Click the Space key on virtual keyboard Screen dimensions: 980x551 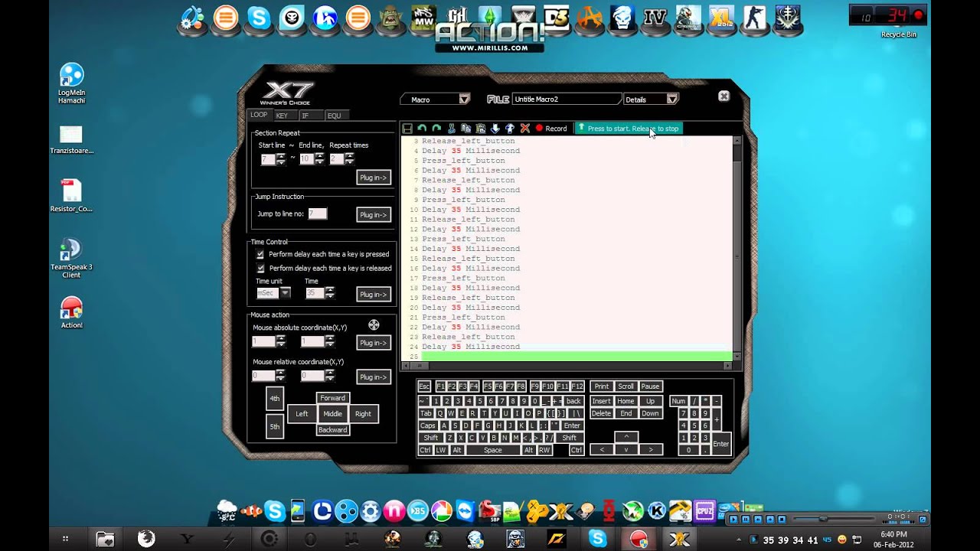click(493, 450)
